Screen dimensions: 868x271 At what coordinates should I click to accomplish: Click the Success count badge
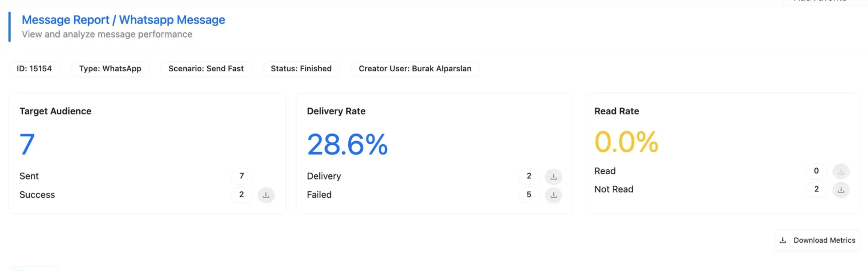(242, 195)
